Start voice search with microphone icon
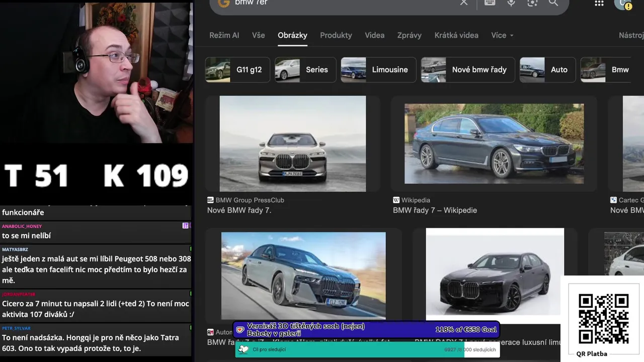644x362 pixels. tap(511, 3)
